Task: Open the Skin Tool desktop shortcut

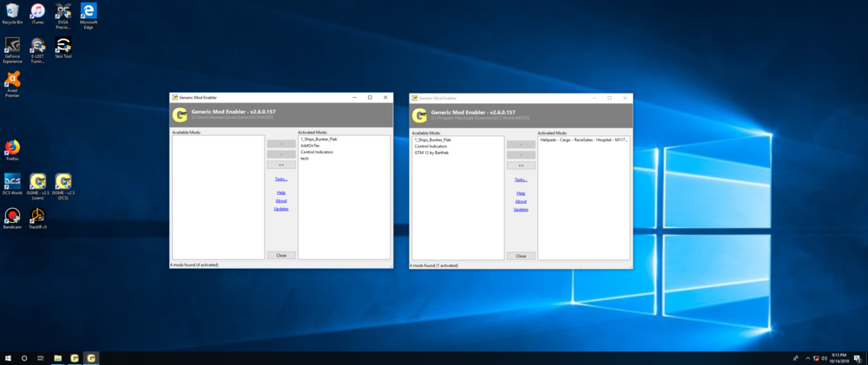Action: tap(63, 45)
